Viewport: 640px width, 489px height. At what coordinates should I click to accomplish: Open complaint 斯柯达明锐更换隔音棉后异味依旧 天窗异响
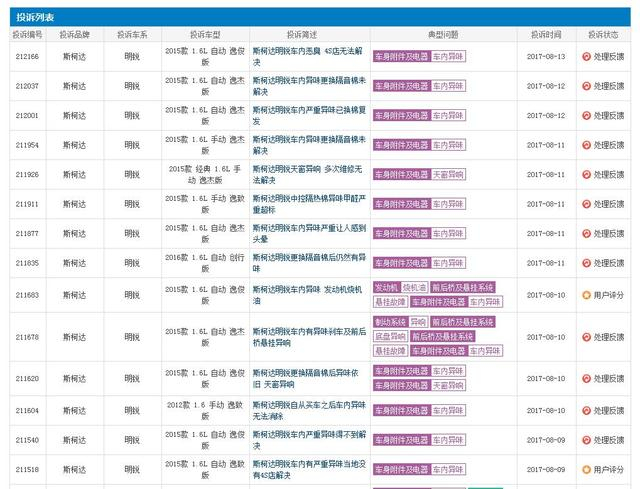(x=306, y=379)
